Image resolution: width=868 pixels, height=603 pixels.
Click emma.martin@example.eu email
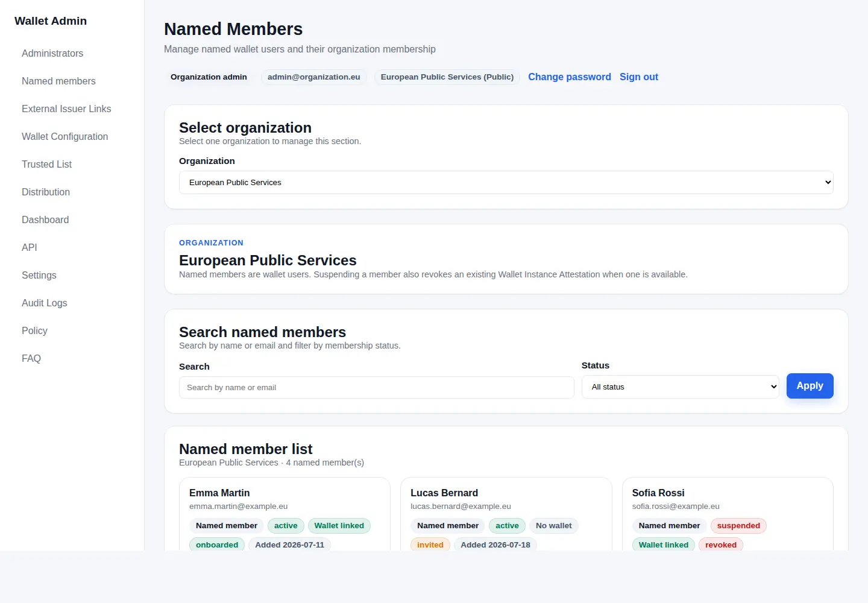coord(239,507)
